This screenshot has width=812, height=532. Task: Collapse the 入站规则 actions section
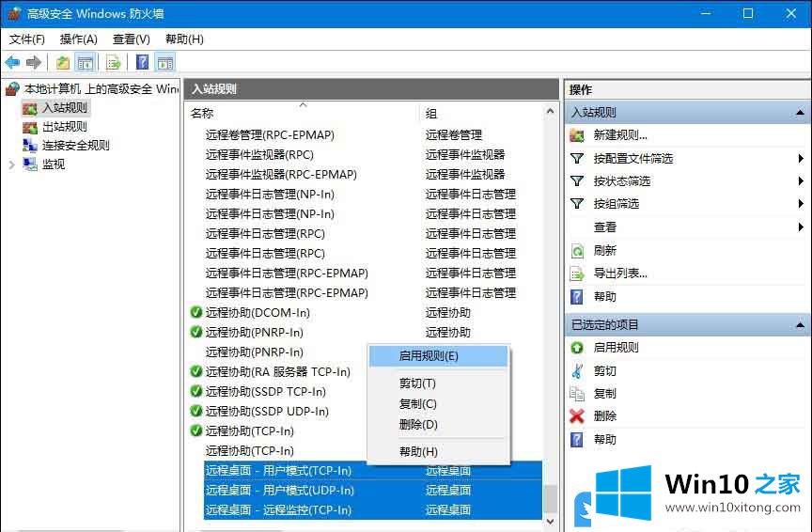(x=800, y=113)
